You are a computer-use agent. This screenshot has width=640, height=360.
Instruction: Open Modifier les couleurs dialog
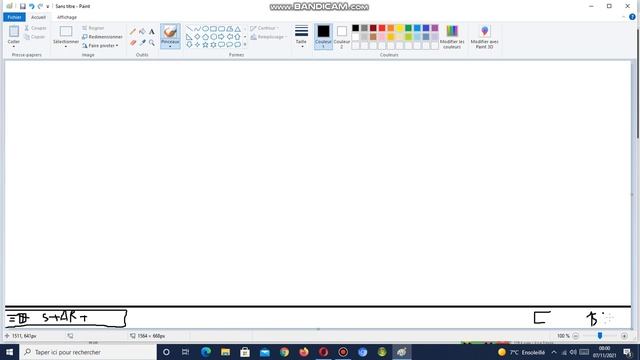(452, 37)
